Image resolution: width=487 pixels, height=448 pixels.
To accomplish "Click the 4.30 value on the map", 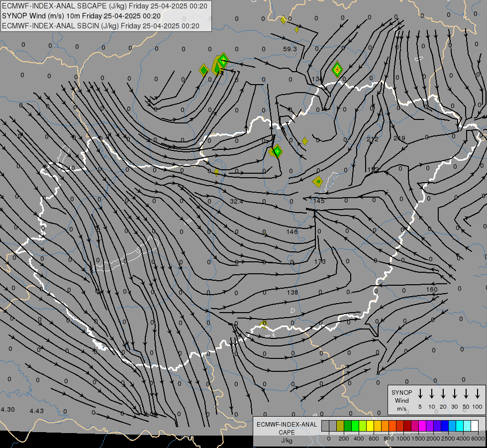I will 8,410.
